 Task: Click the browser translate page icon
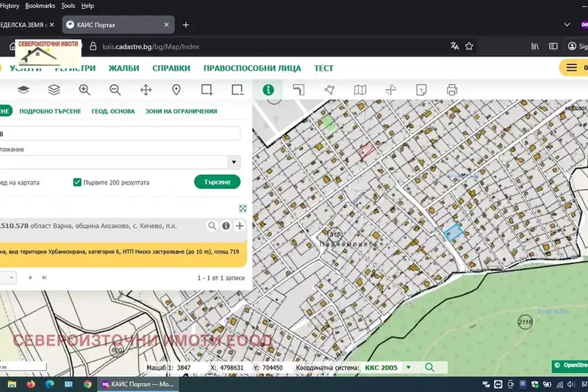click(x=454, y=46)
